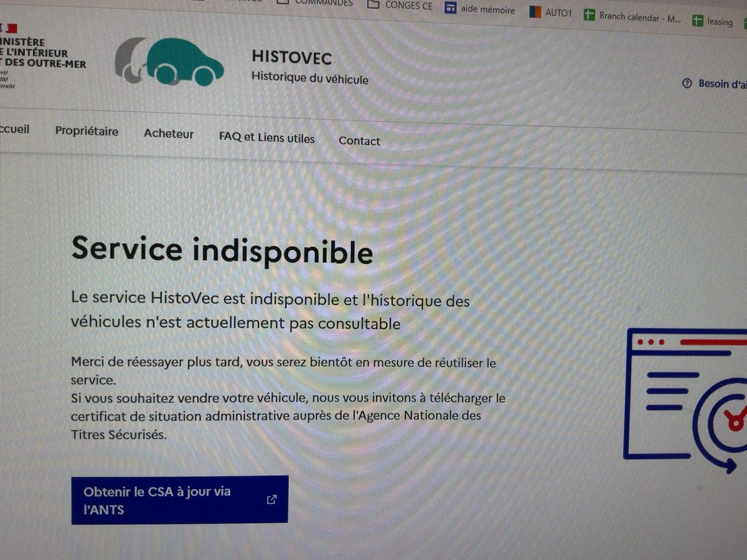Open the AUTO1 bookmark
This screenshot has width=747, height=560.
coord(550,12)
